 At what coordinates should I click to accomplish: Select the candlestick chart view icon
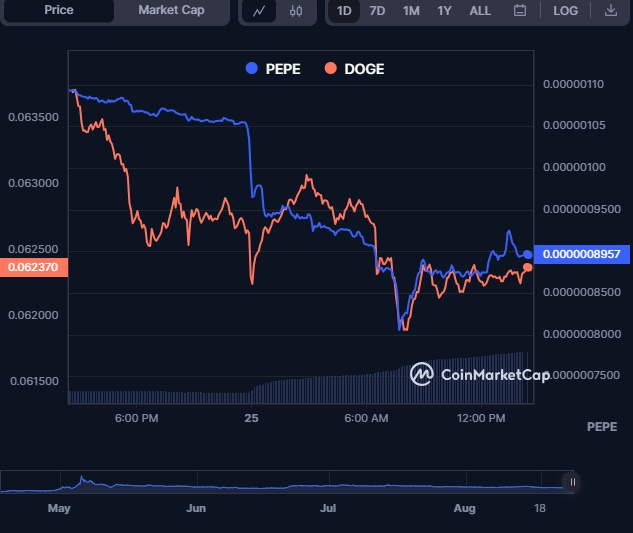tap(296, 11)
